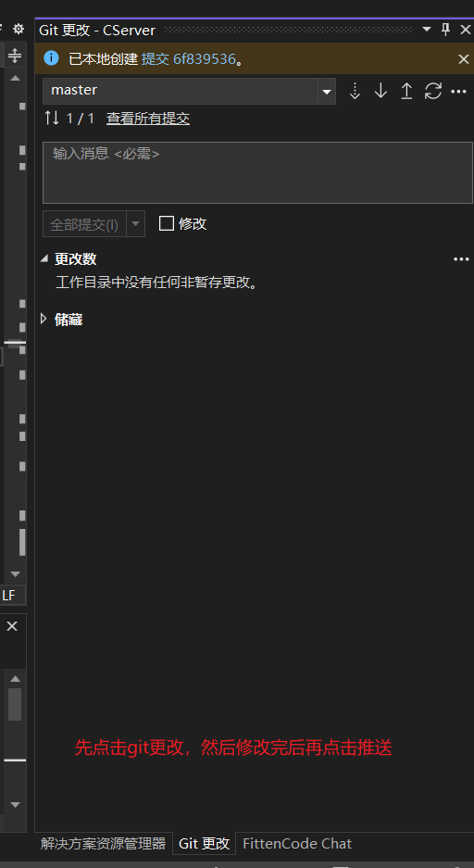Switch to FittenCode Chat tab
Screen dimensions: 474x868
[x=297, y=844]
